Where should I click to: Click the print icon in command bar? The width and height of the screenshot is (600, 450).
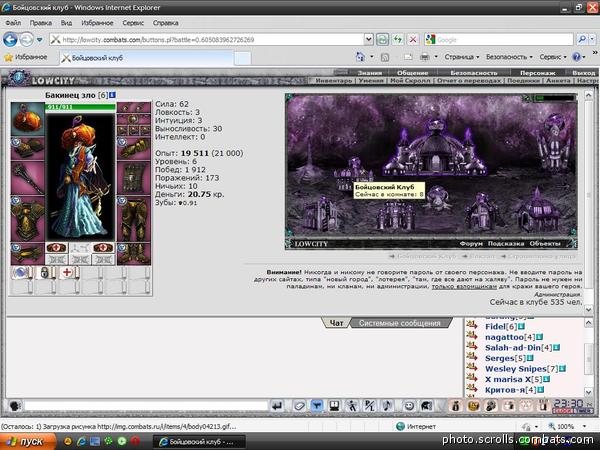(424, 57)
